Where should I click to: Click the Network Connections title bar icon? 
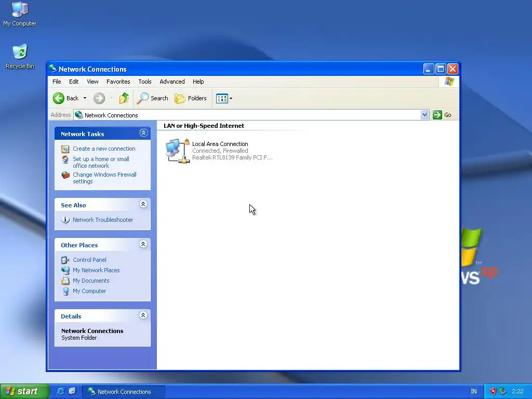[x=52, y=69]
